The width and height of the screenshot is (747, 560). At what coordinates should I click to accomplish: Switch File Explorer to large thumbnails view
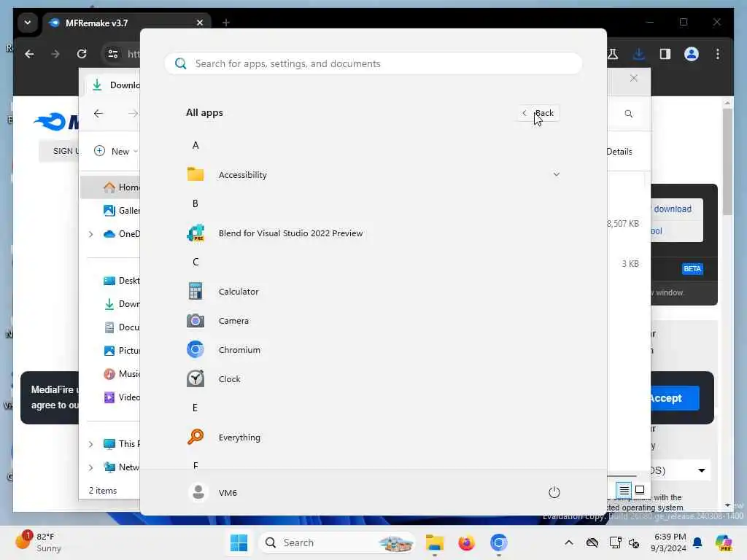[x=640, y=489]
